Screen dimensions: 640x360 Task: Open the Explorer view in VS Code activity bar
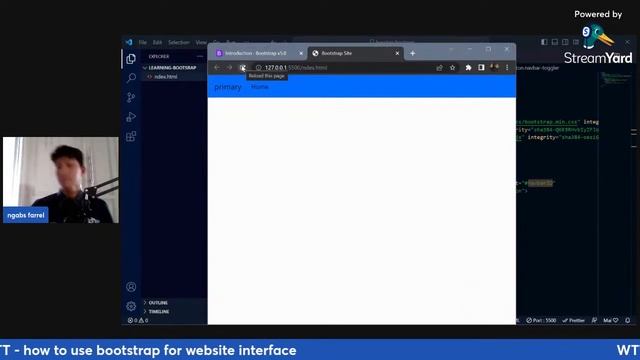[131, 59]
